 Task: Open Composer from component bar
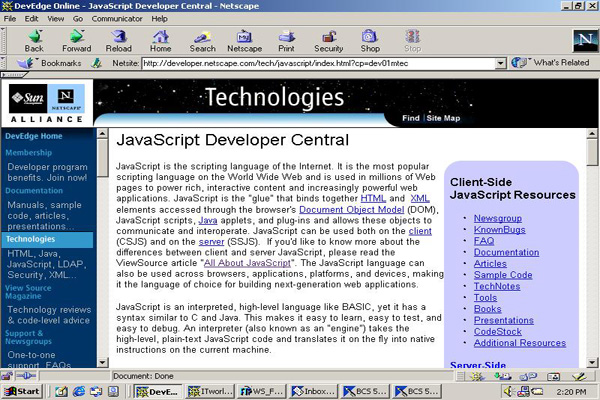(579, 377)
